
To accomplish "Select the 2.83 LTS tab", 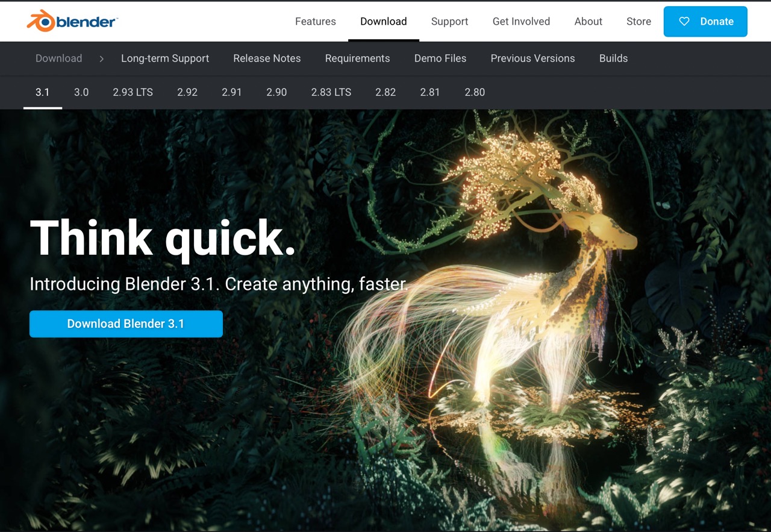I will 331,92.
